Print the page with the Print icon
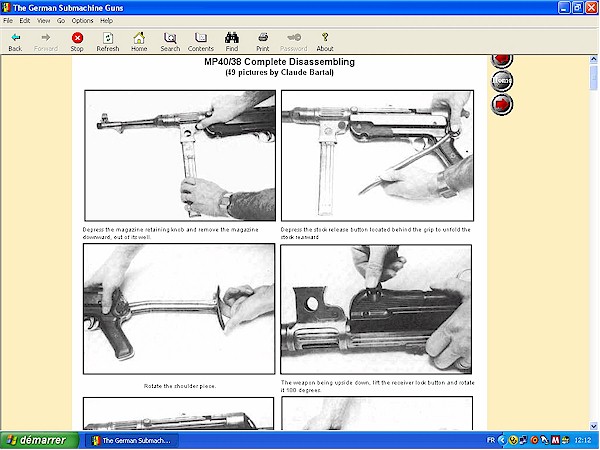The height and width of the screenshot is (450, 600). click(x=263, y=38)
